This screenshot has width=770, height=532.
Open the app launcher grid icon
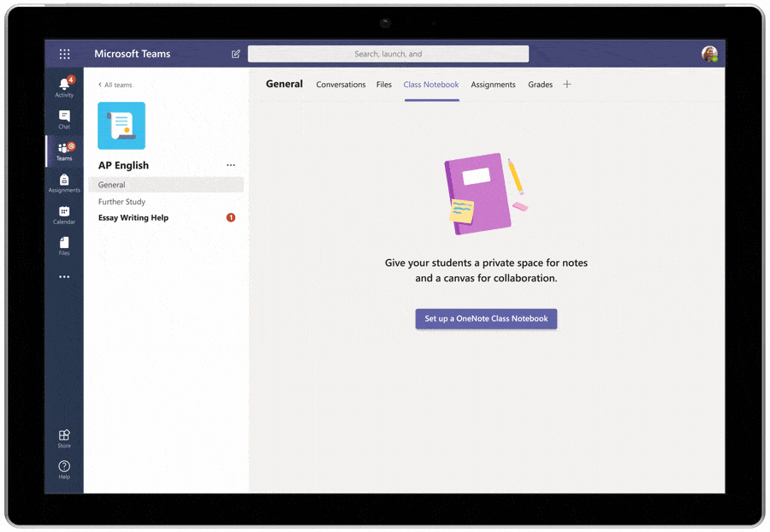tap(64, 54)
